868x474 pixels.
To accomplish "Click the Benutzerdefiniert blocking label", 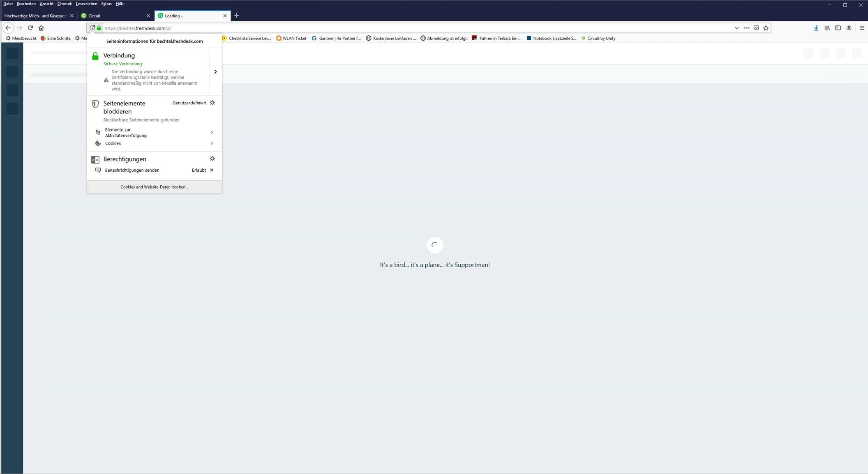I will pos(190,103).
